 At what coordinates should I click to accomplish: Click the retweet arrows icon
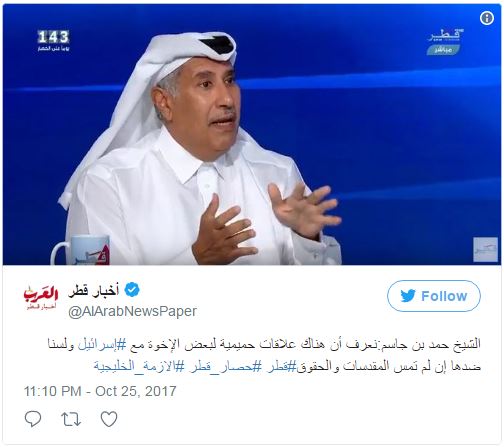pyautogui.click(x=71, y=419)
